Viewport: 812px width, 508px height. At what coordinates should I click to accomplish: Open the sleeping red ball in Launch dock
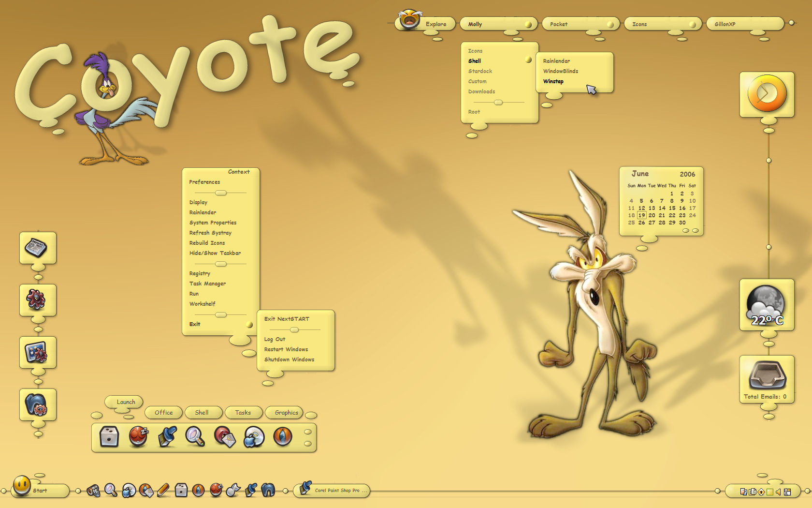(x=138, y=436)
